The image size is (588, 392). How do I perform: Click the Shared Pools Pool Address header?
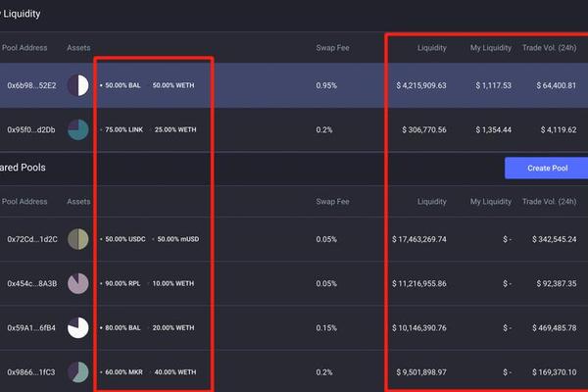(x=24, y=202)
